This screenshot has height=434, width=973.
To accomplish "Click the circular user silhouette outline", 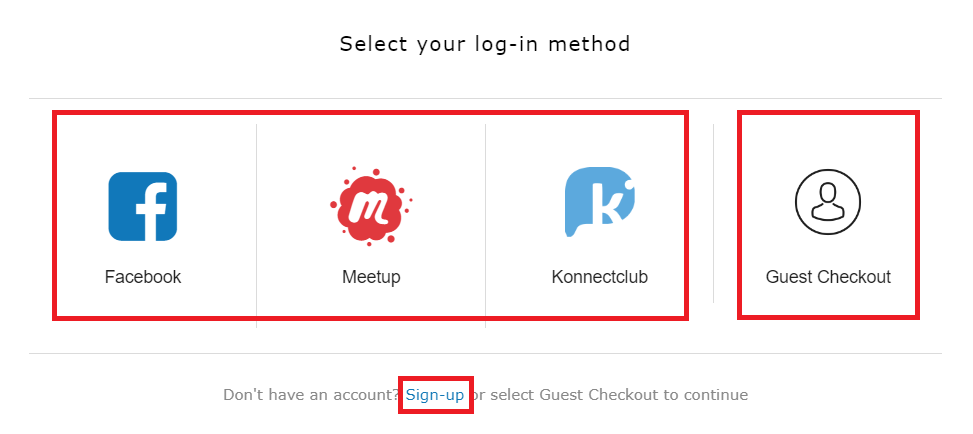I will [828, 200].
